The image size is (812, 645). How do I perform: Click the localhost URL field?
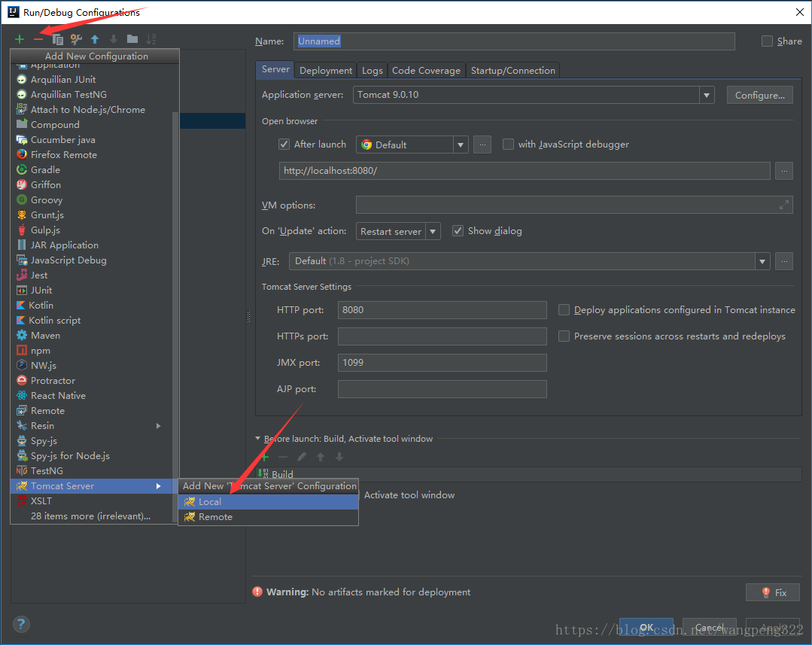(525, 171)
